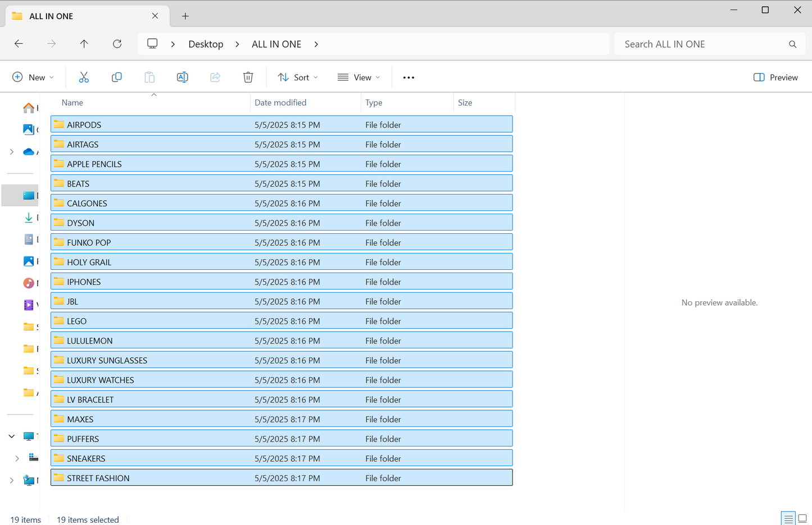812x525 pixels.
Task: Select the JBL folder
Action: point(282,301)
